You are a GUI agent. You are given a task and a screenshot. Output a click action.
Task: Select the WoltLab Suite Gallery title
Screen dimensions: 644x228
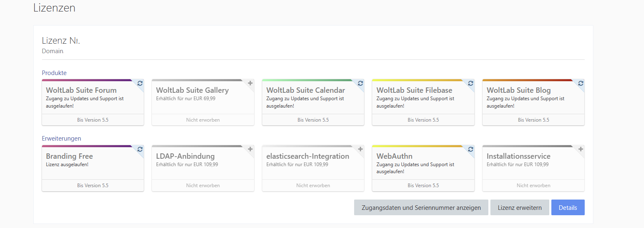[x=192, y=90]
